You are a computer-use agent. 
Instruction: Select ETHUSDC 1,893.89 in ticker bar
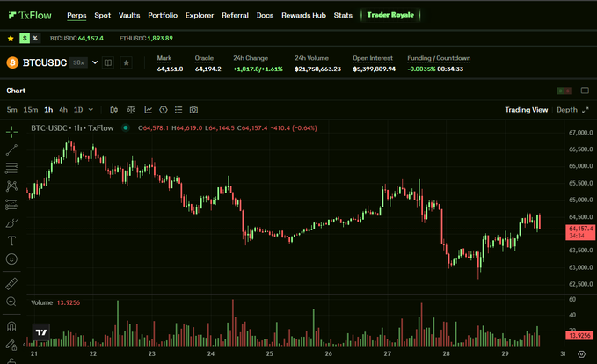[x=146, y=39]
